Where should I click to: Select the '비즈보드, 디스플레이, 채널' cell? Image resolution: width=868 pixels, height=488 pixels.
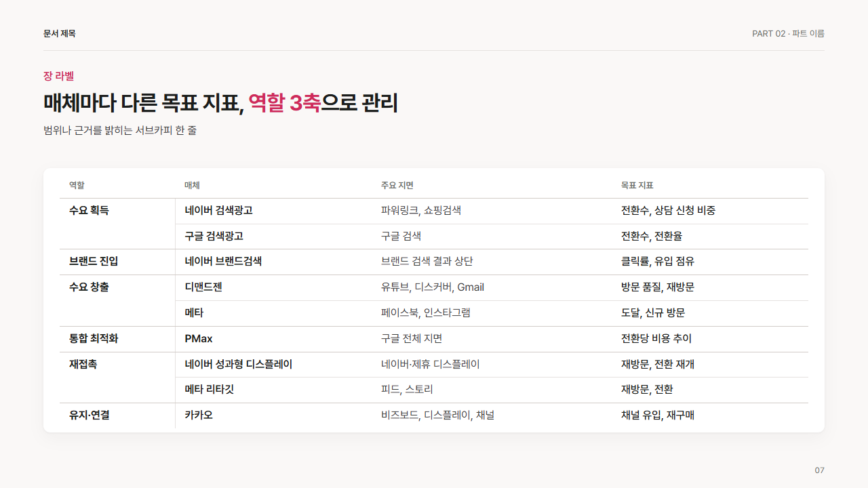pyautogui.click(x=437, y=415)
